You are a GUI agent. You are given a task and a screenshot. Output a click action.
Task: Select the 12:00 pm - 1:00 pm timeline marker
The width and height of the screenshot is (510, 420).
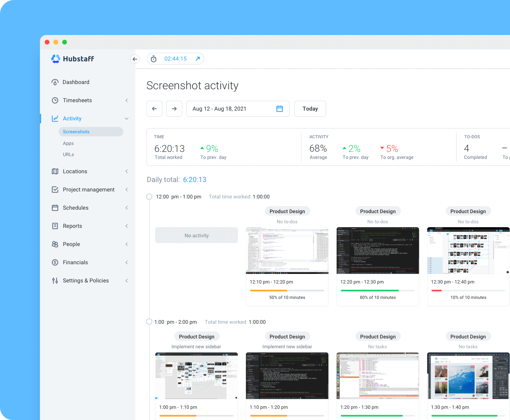[x=149, y=197]
